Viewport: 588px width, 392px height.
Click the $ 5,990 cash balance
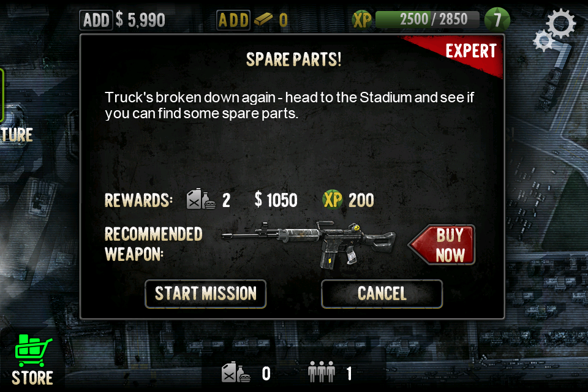pos(140,20)
